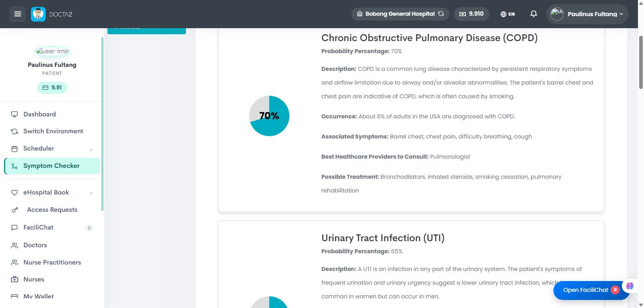The width and height of the screenshot is (644, 308).
Task: Click the Switch Environment arrows icon
Action: [x=14, y=131]
